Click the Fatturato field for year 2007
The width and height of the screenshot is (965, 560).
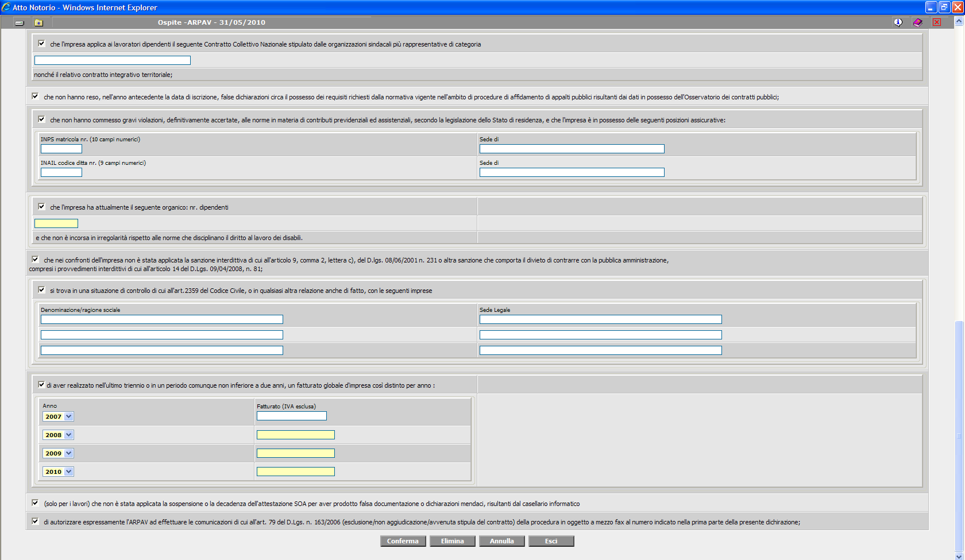click(292, 416)
